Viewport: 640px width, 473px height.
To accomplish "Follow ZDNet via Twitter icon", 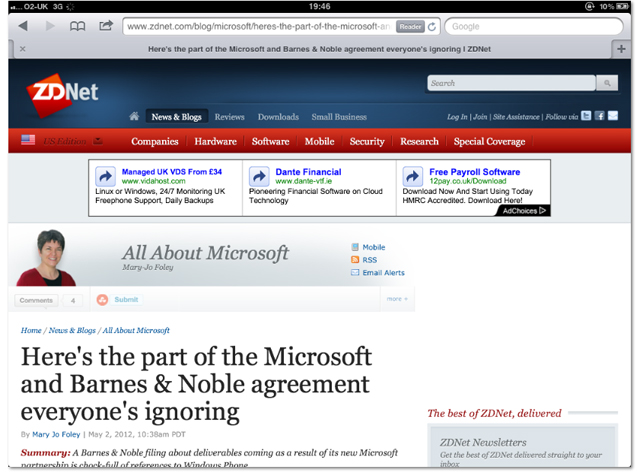I will click(x=586, y=116).
